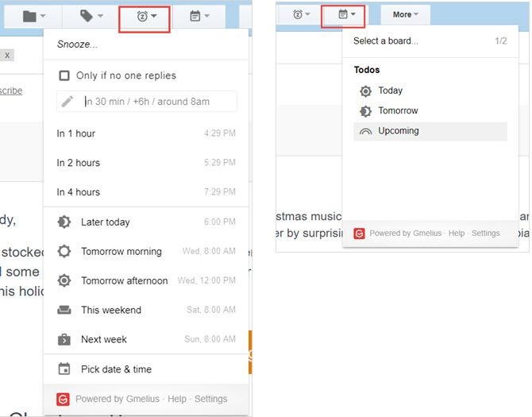Viewport: 532px width, 417px height.
Task: Remove label with the x button at left
Action: [7, 56]
